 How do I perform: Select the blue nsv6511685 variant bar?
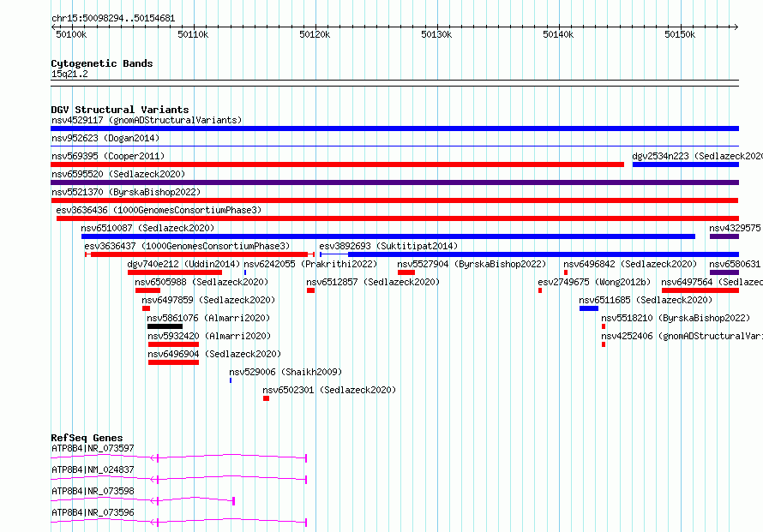[x=589, y=308]
